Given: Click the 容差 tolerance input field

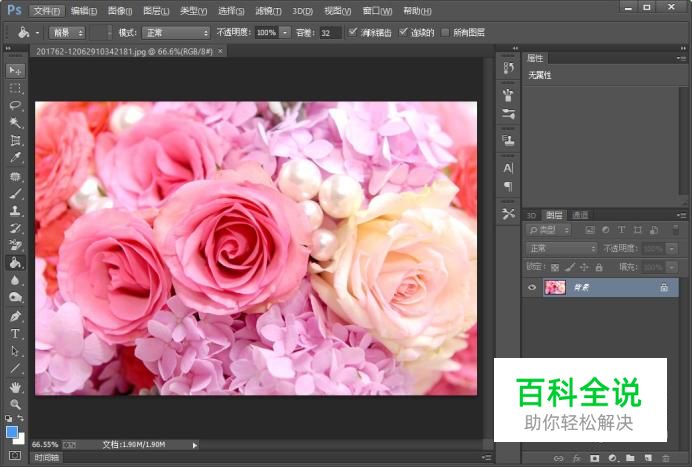Looking at the screenshot, I should 330,32.
